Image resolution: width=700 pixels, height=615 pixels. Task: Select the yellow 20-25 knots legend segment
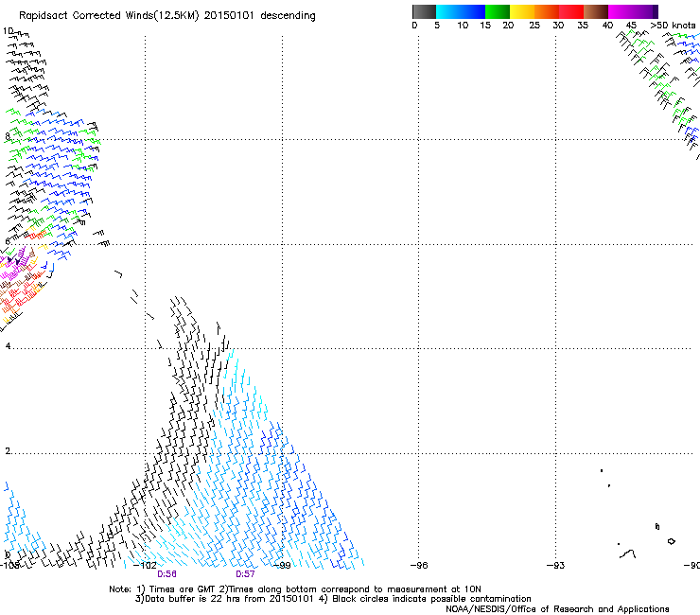[x=522, y=11]
